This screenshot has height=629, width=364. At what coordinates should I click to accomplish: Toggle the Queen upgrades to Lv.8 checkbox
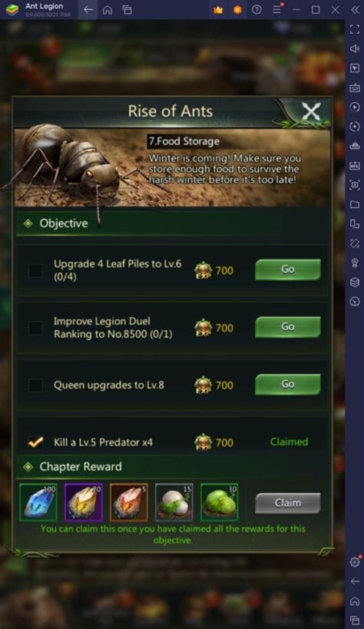tap(35, 385)
